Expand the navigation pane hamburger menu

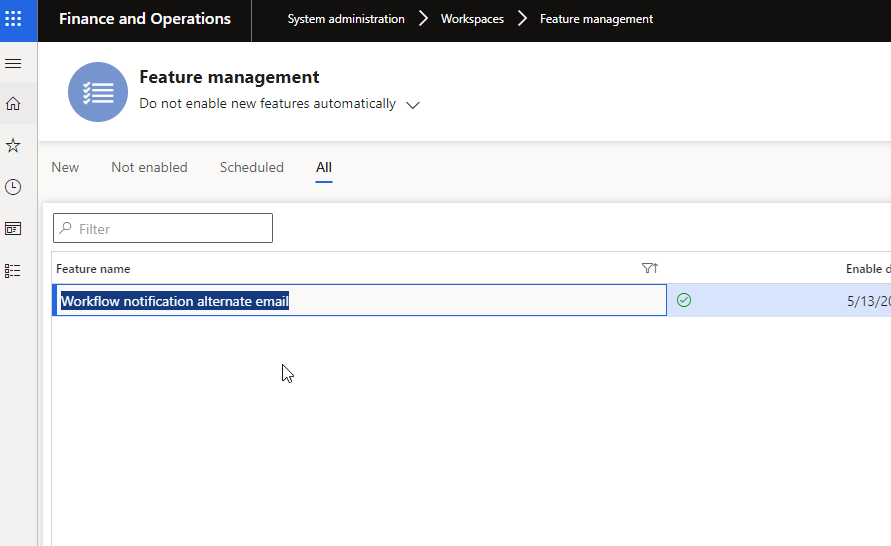(x=13, y=63)
